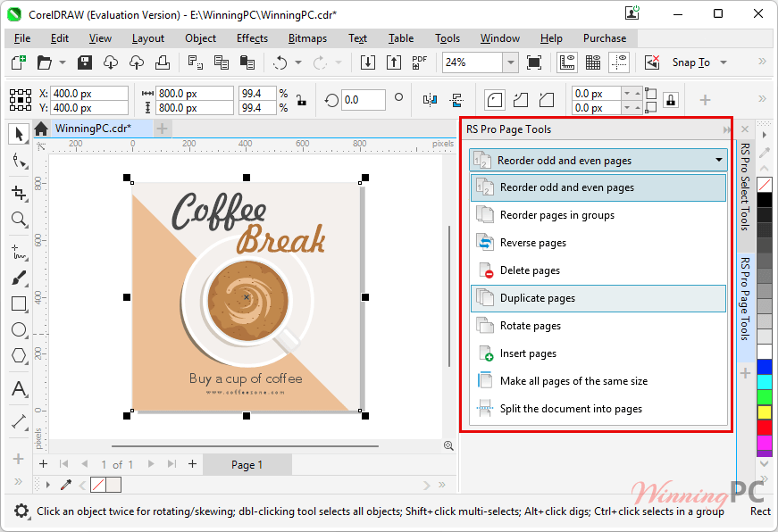Screen dimensions: 778x532
Task: Click the Welcome screen home icon
Action: [41, 129]
